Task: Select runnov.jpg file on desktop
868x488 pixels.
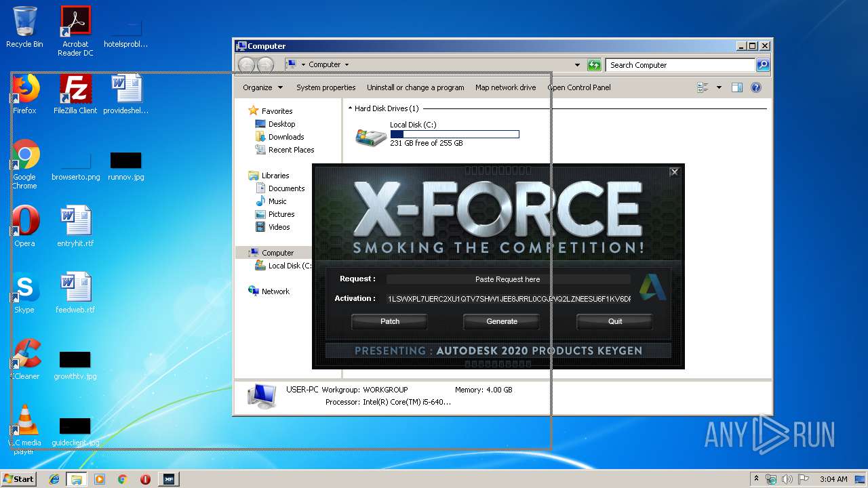Action: coord(126,167)
